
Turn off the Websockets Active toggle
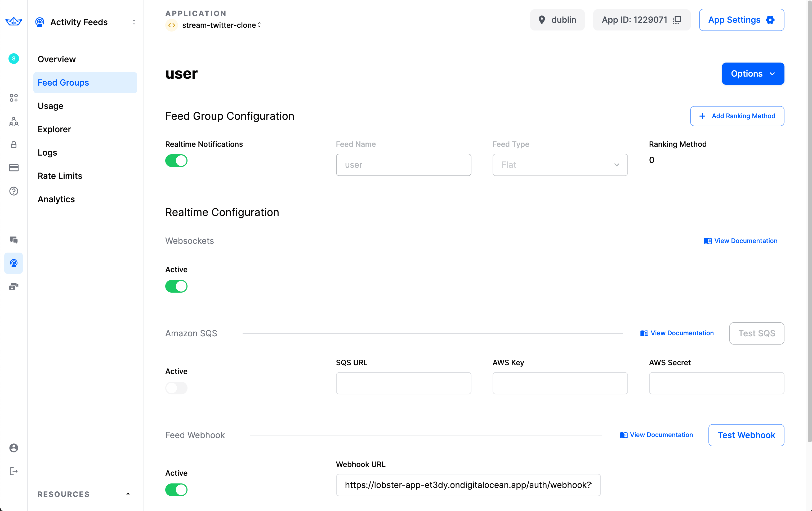176,286
